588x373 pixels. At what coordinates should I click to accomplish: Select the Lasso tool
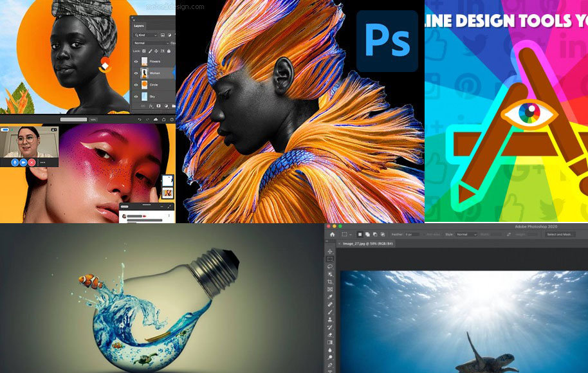pos(330,266)
